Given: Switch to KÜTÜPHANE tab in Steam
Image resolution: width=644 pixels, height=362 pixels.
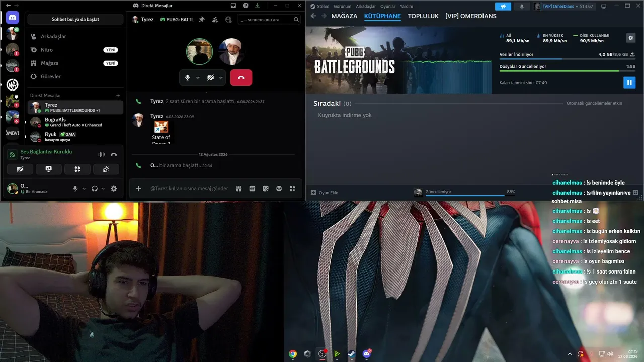Looking at the screenshot, I should [x=382, y=16].
